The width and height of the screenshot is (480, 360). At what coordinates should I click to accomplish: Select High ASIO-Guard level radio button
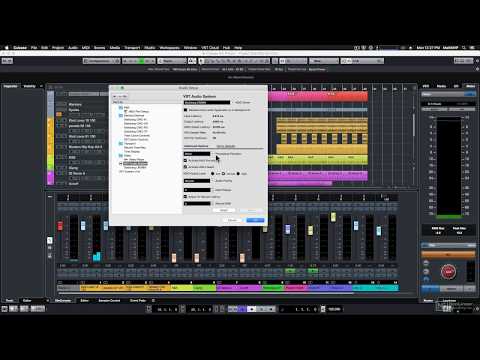coord(238,174)
